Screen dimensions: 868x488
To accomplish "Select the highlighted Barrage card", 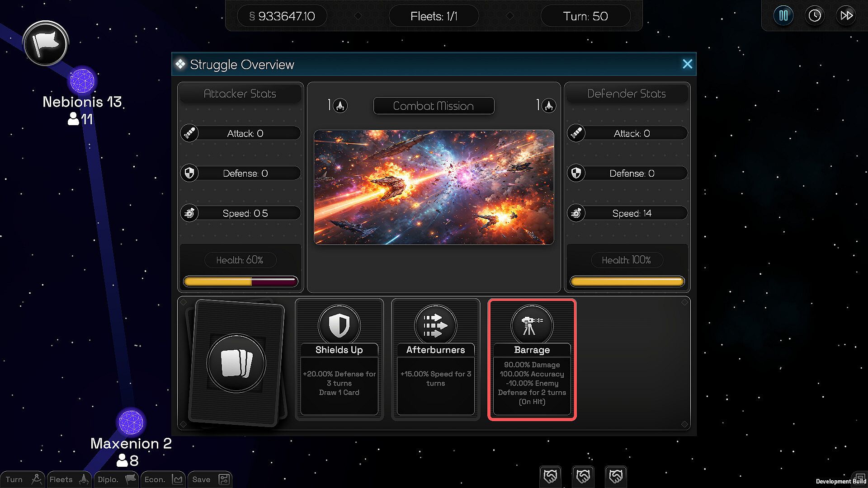I will tap(532, 359).
